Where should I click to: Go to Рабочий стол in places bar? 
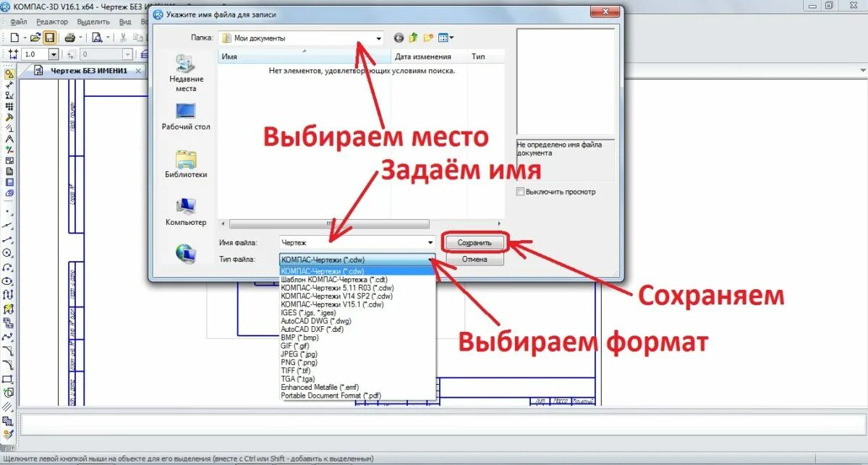186,116
